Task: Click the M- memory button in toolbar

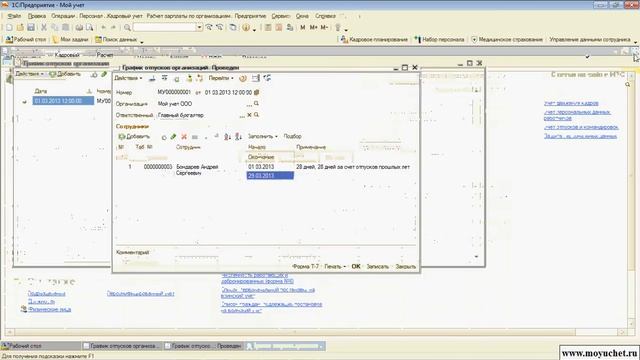Action: tap(324, 27)
